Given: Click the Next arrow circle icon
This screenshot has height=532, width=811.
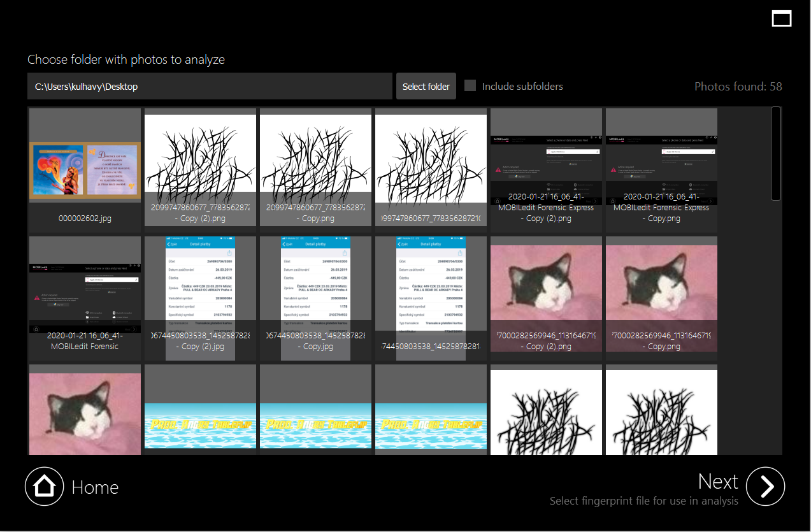Looking at the screenshot, I should click(x=765, y=486).
